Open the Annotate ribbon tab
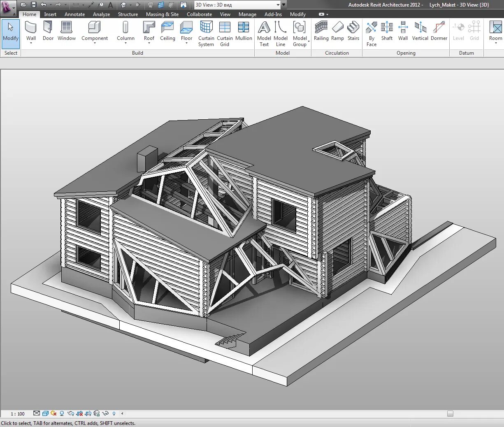The width and height of the screenshot is (504, 427). [74, 14]
